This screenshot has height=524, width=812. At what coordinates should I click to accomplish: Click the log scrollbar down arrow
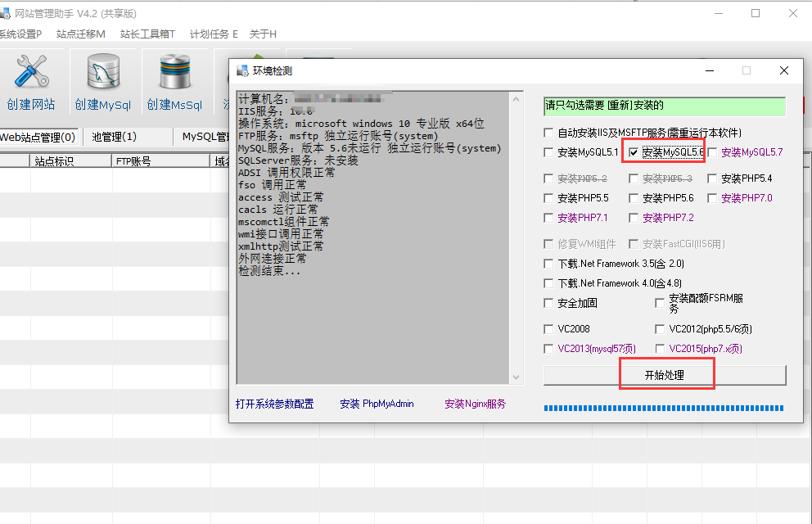516,377
